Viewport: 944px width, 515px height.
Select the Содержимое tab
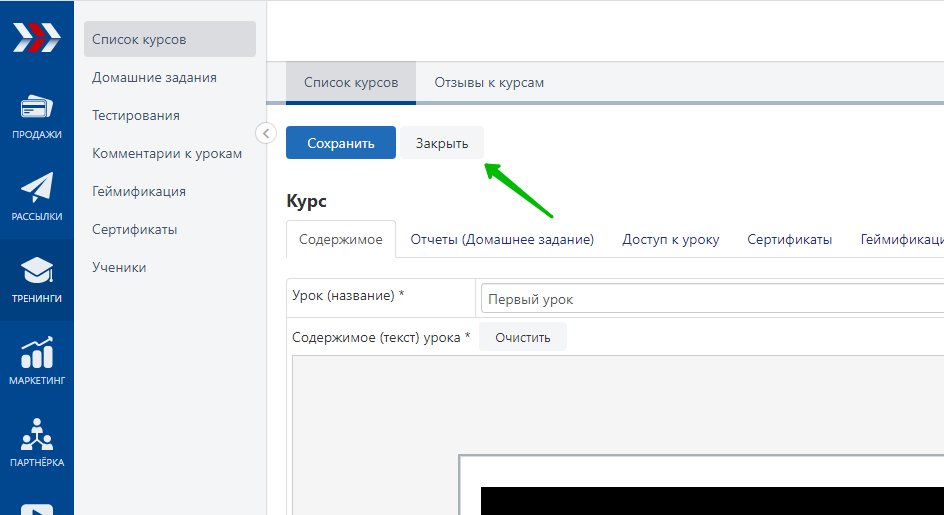(x=340, y=240)
